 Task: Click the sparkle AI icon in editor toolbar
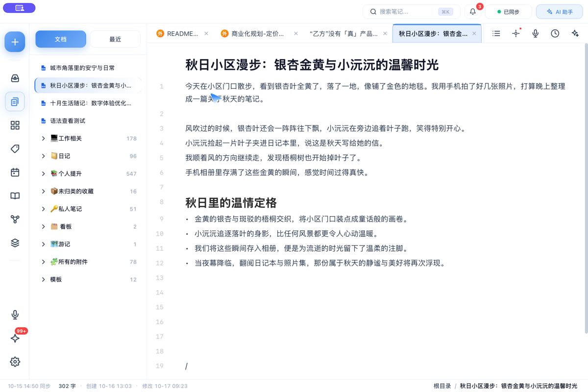click(575, 33)
